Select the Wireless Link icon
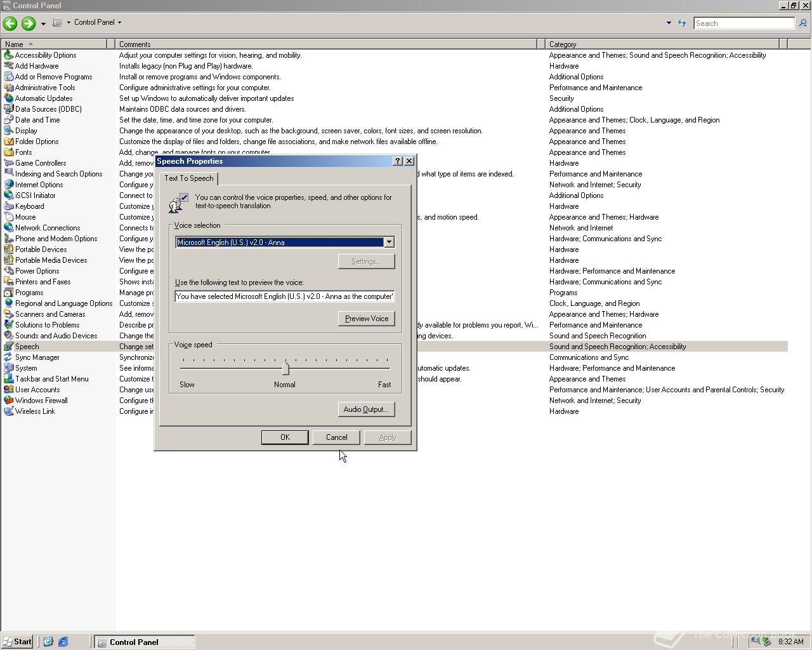Screen dimensions: 812x650 click(8, 411)
